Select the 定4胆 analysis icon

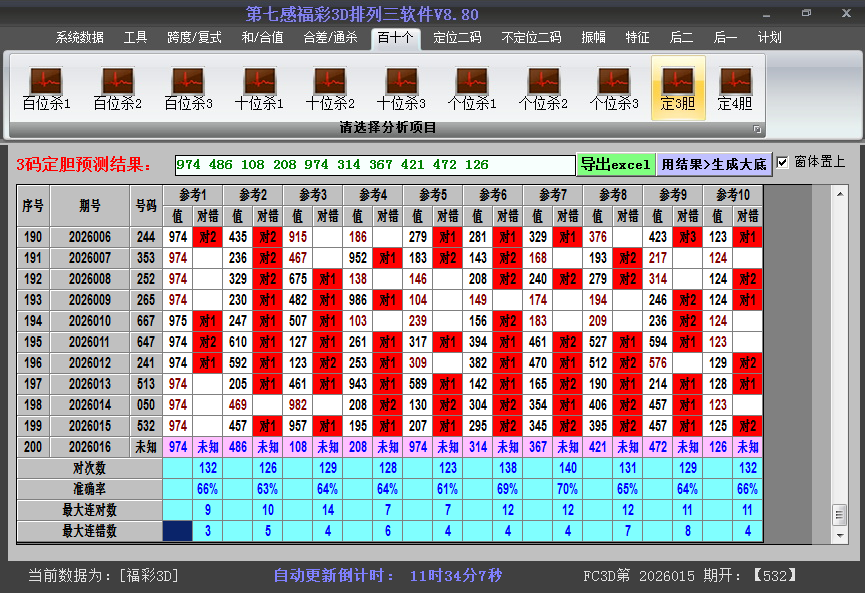tap(736, 80)
